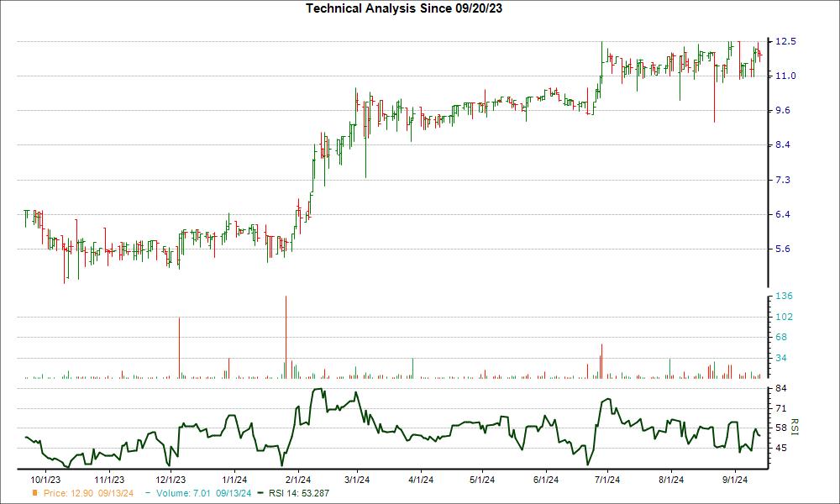The width and height of the screenshot is (840, 504).
Task: Click the 9.6 price axis label
Action: [x=783, y=110]
